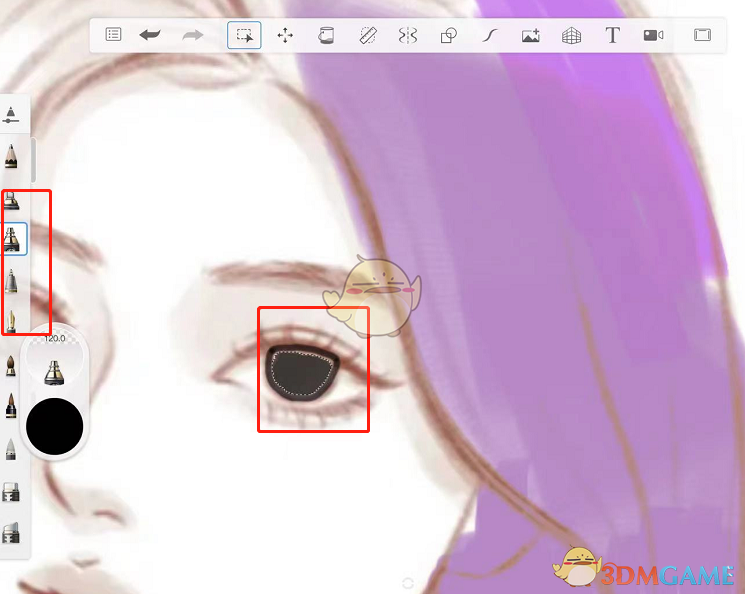Image resolution: width=745 pixels, height=594 pixels.
Task: Pick the gray ballpoint pen brush
Action: point(10,281)
